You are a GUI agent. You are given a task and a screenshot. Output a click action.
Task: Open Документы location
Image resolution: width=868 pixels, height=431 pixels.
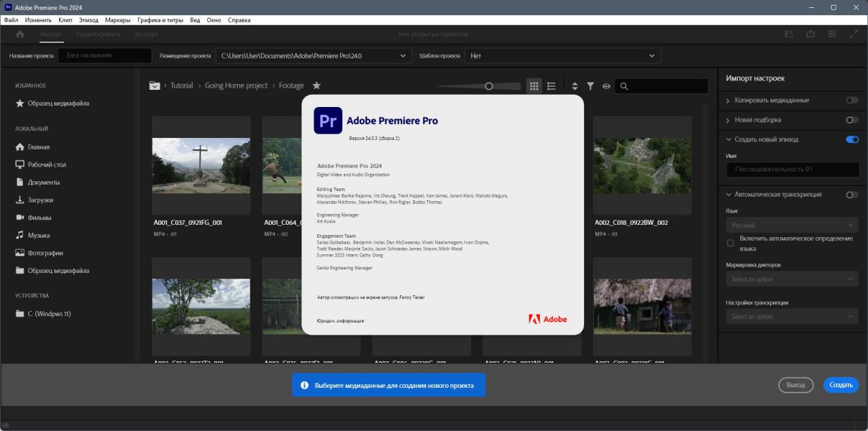point(37,182)
